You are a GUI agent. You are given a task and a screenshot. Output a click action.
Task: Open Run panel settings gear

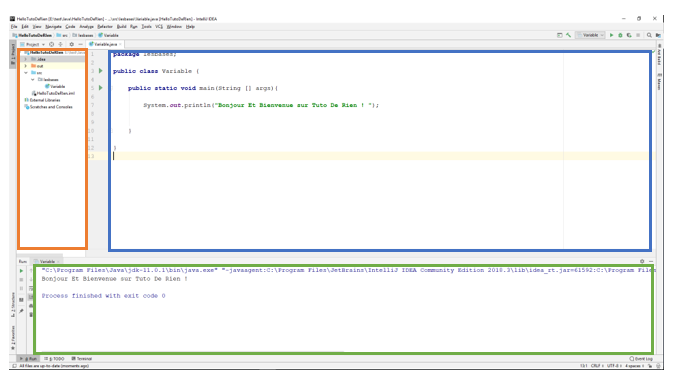pyautogui.click(x=642, y=261)
